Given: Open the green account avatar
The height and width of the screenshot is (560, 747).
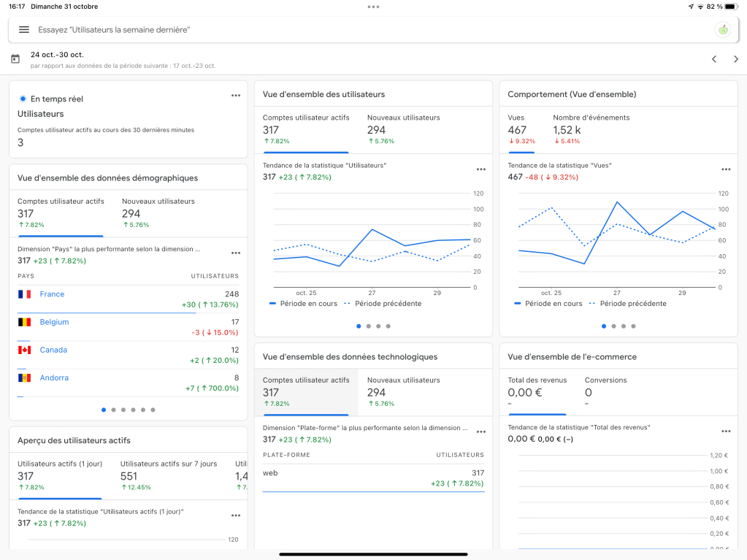Looking at the screenshot, I should click(723, 30).
